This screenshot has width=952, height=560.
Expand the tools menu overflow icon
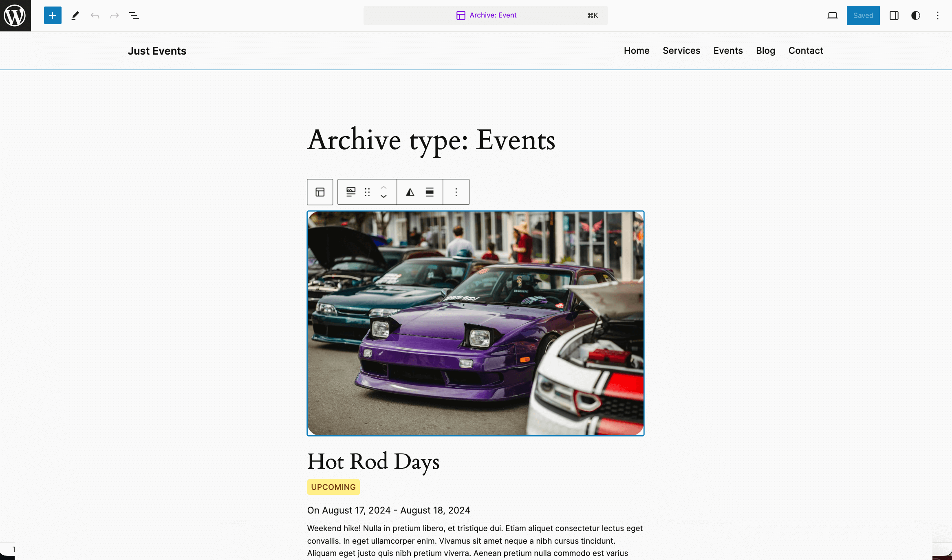click(x=938, y=15)
